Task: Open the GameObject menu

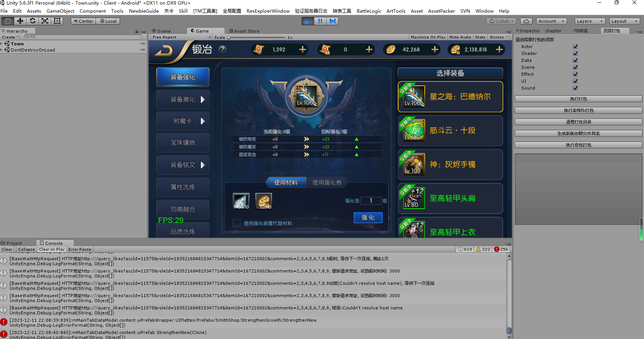Action: tap(60, 11)
